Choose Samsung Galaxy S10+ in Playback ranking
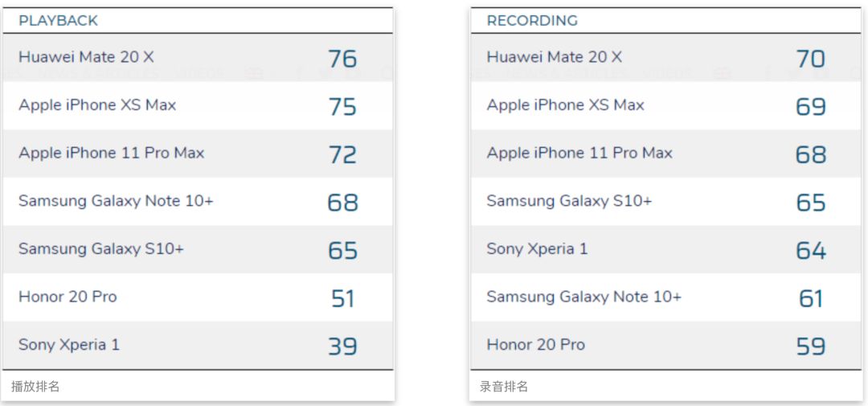The image size is (868, 406). tap(101, 249)
